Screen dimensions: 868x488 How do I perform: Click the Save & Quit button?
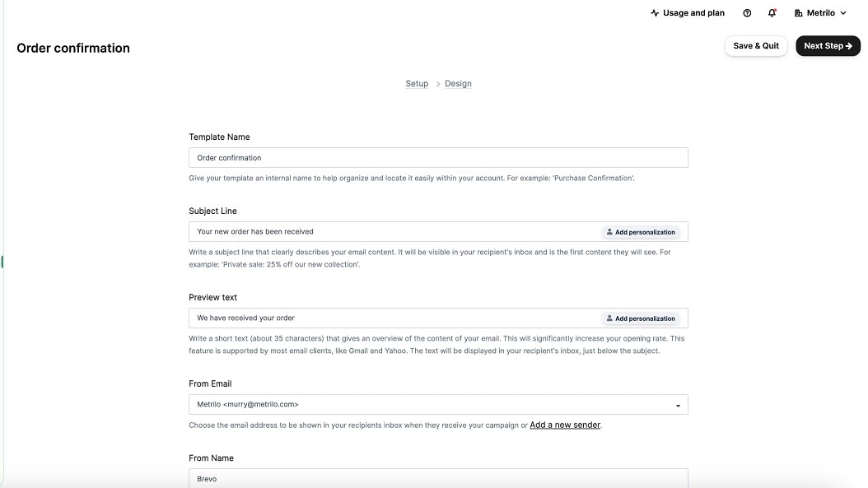756,46
